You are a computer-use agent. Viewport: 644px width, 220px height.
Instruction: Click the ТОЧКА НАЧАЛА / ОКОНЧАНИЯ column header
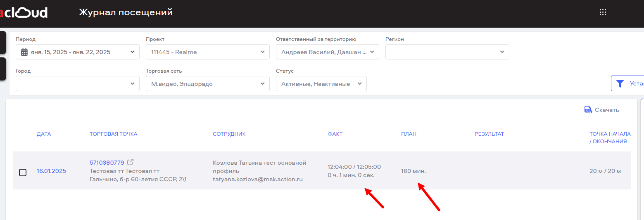[610, 138]
